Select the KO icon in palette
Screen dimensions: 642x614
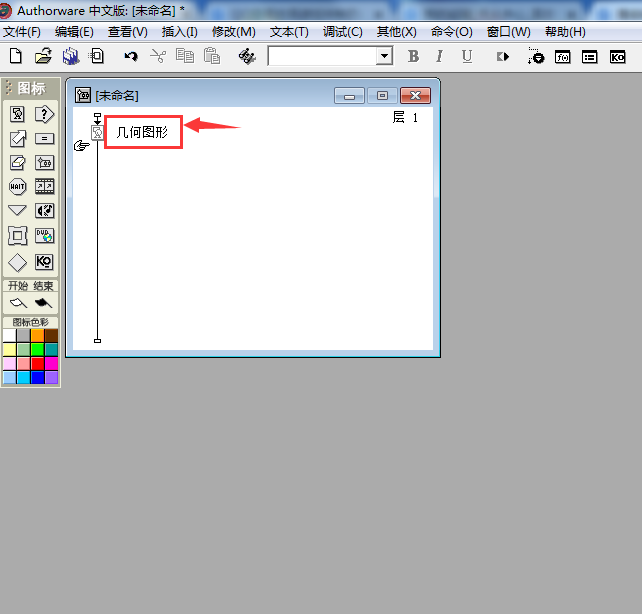pos(44,262)
